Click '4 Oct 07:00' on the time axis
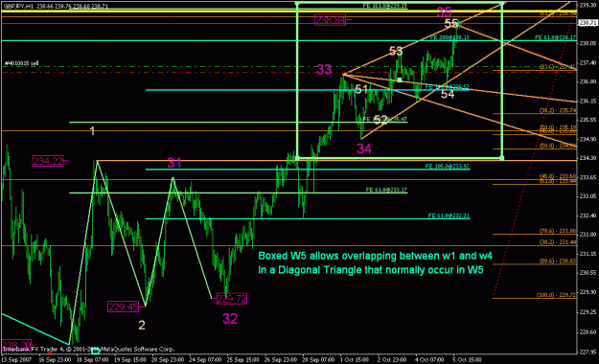Viewport: 599px width, 364px height. (429, 360)
